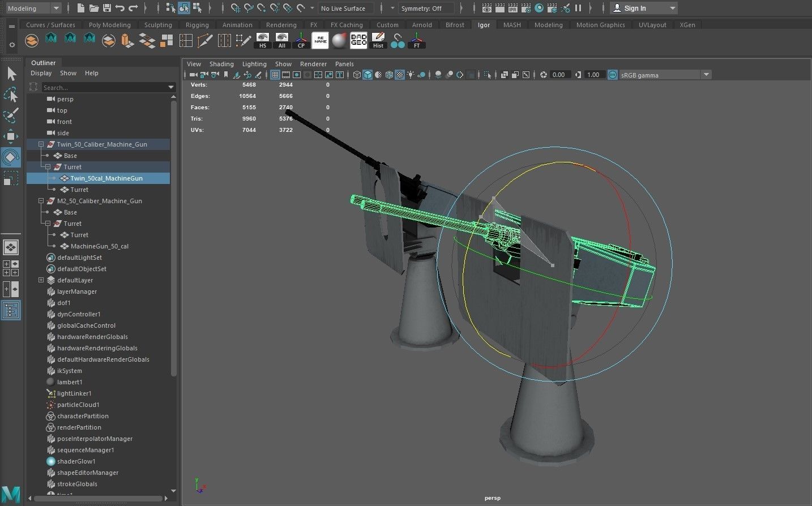Click the CP axis shelf icon
812x506 pixels.
coord(301,41)
